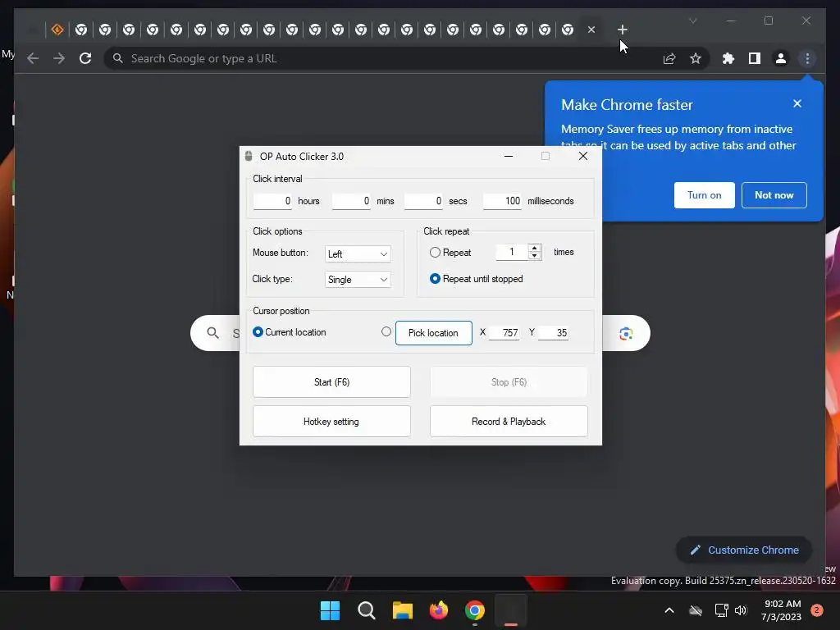Open Customize Chrome
The width and height of the screenshot is (840, 630).
pos(744,550)
